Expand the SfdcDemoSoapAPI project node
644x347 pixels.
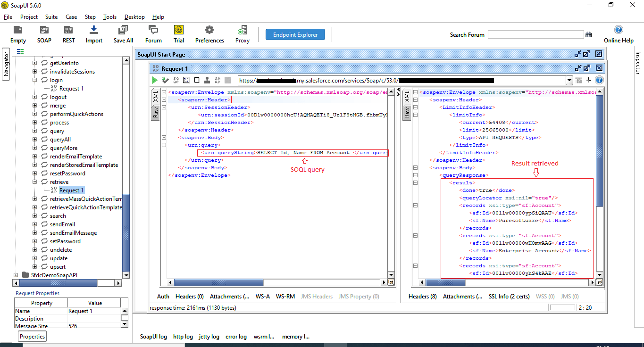pos(16,275)
